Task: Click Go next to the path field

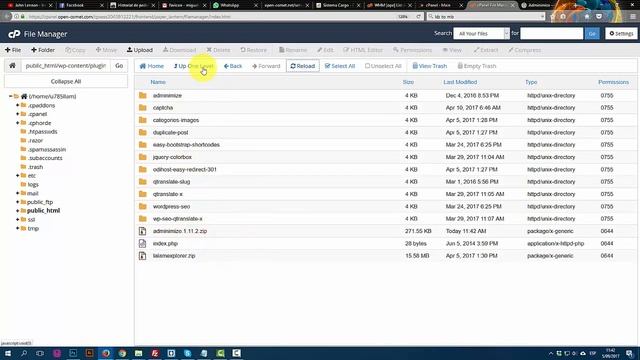Action: 119,65
